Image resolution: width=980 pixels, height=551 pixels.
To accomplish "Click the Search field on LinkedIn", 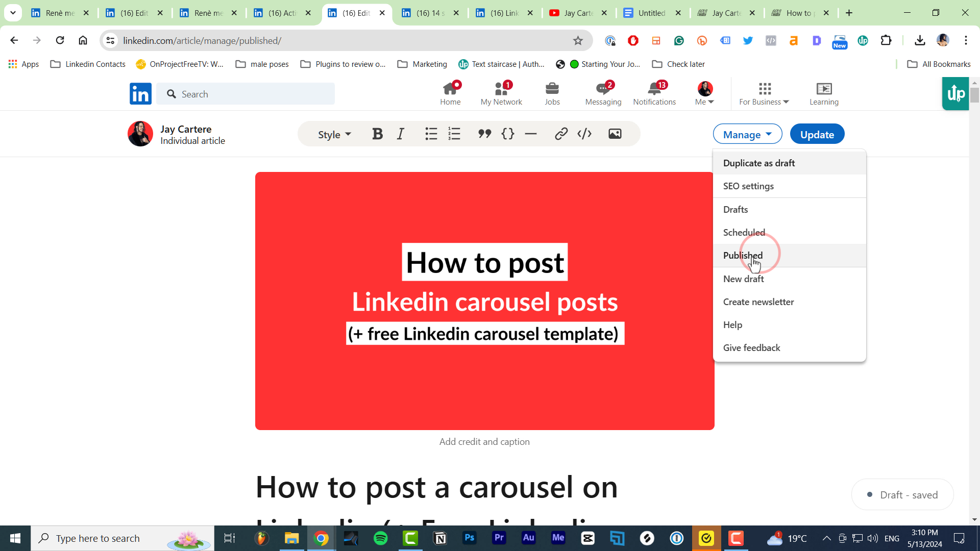I will (246, 94).
